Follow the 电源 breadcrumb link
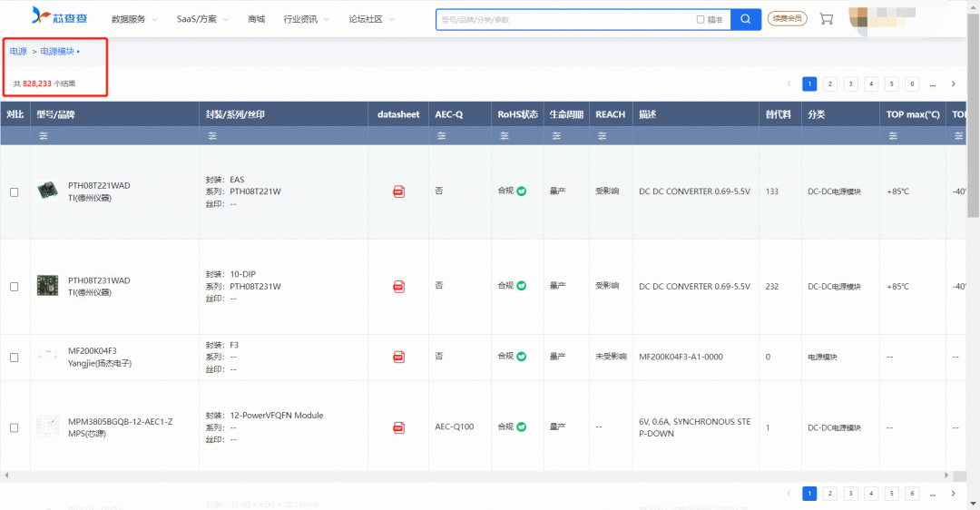980x510 pixels. [18, 51]
